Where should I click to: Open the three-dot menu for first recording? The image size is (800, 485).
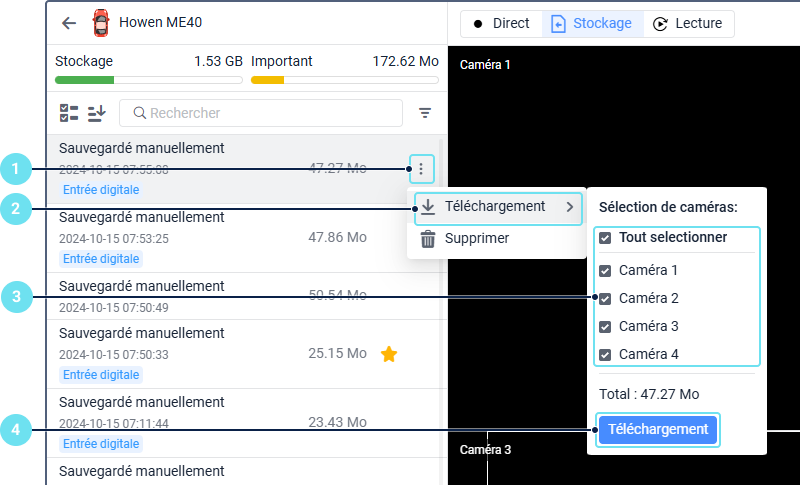coord(421,169)
